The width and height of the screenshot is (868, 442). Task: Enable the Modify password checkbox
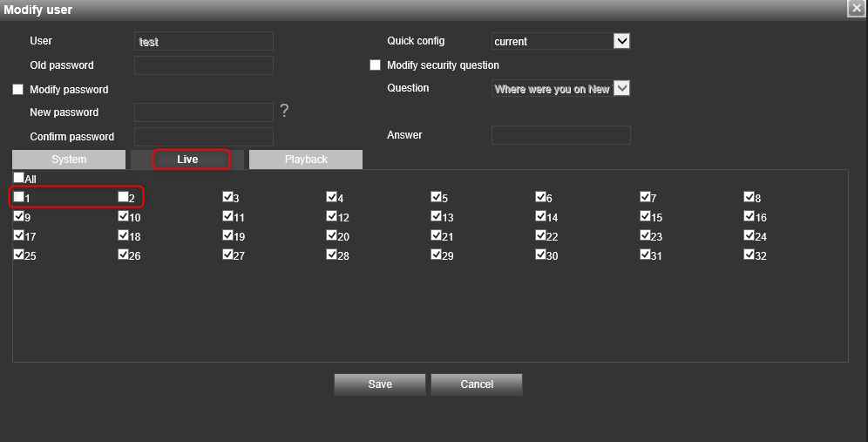click(18, 90)
